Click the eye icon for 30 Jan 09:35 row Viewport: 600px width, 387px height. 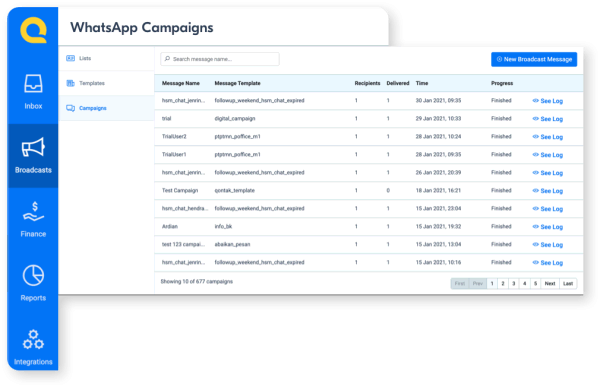pos(535,101)
